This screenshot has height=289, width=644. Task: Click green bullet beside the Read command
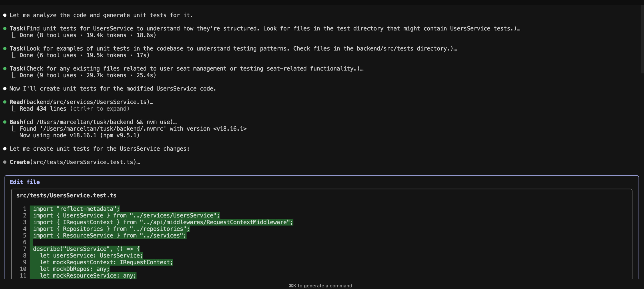[5, 102]
